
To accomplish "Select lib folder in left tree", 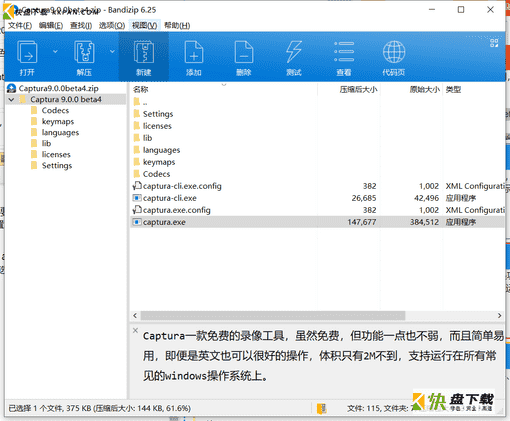I will 46,143.
